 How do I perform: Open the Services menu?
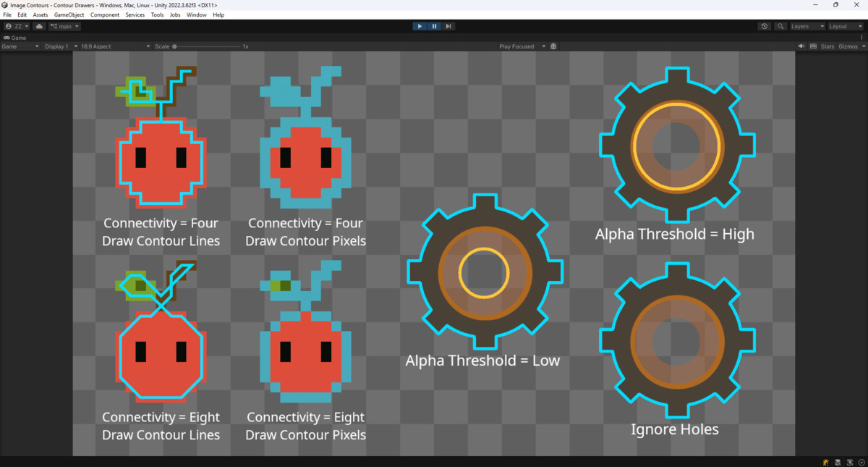click(x=135, y=14)
